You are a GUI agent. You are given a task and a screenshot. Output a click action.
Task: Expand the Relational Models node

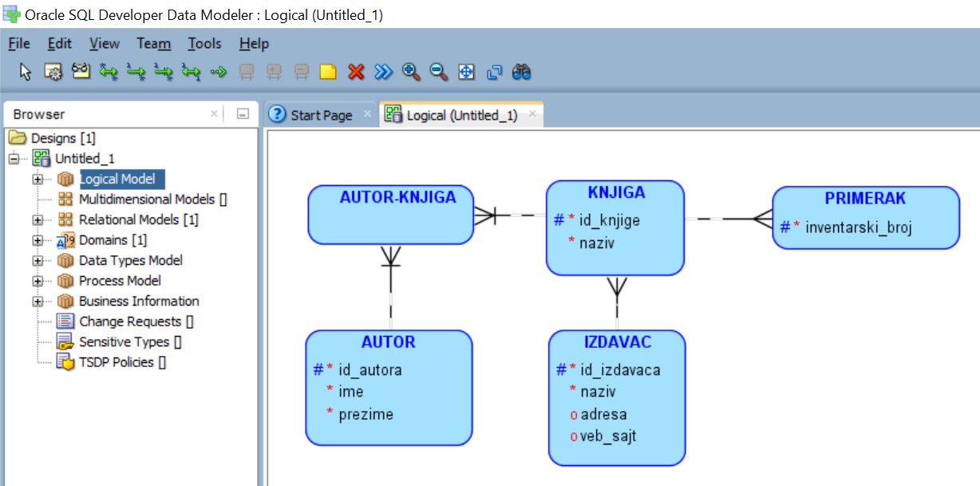pos(38,219)
